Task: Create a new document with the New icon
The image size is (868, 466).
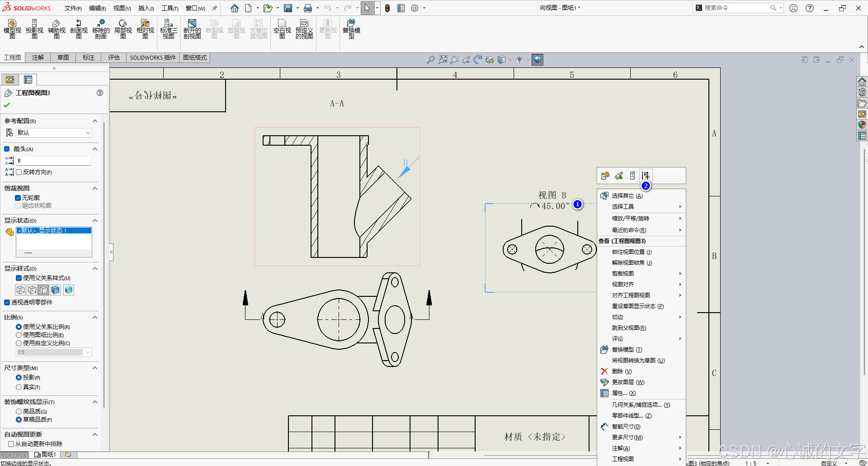Action: tap(248, 8)
